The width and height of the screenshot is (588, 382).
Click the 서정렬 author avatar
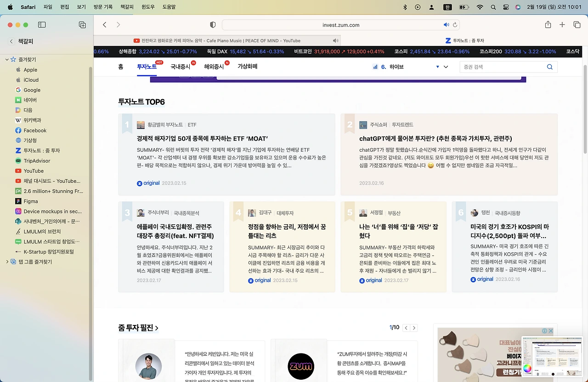pos(363,213)
